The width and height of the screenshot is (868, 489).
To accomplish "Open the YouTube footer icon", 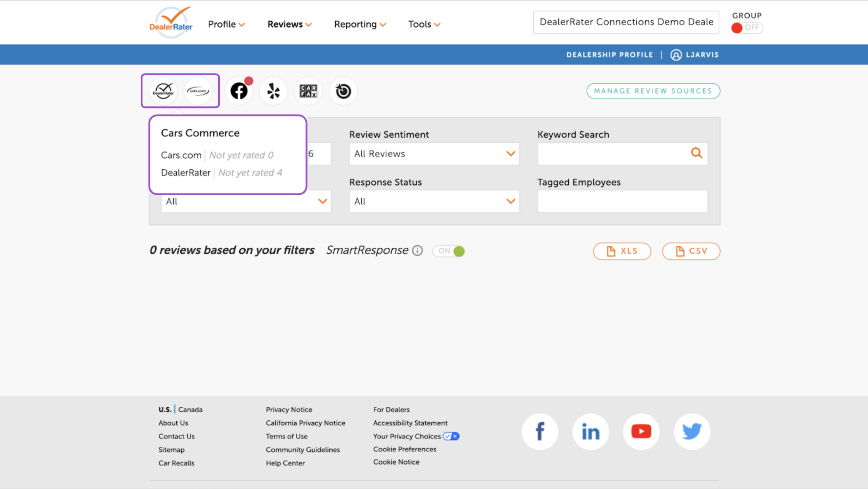I will pyautogui.click(x=641, y=431).
